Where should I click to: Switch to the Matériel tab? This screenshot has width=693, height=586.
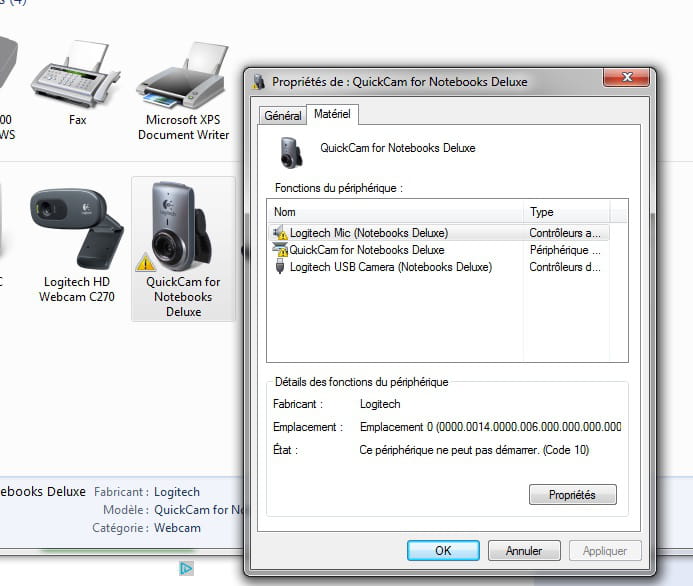332,114
